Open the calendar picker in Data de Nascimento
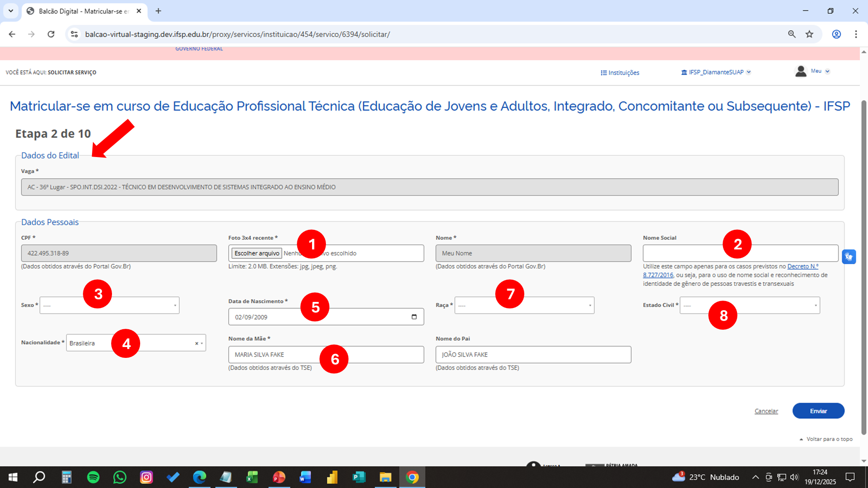868x488 pixels. (x=414, y=317)
